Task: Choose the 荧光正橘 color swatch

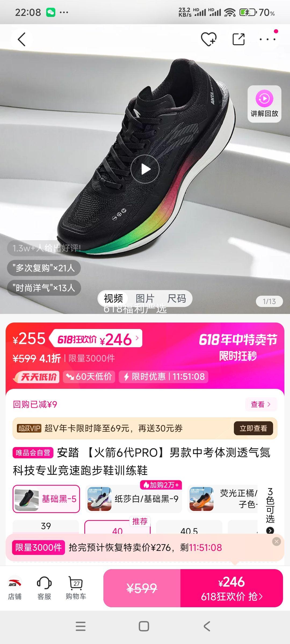Action: [223, 499]
